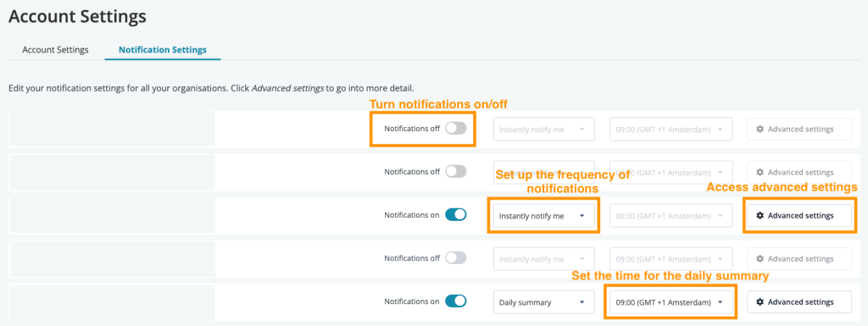This screenshot has height=326, width=868.
Task: Select Notification Settings tab
Action: pyautogui.click(x=163, y=50)
